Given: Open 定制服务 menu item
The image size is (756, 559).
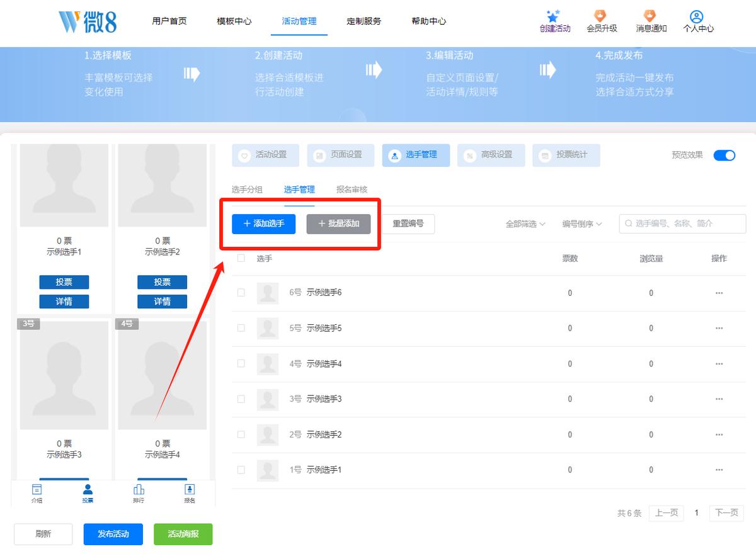Looking at the screenshot, I should [x=364, y=21].
